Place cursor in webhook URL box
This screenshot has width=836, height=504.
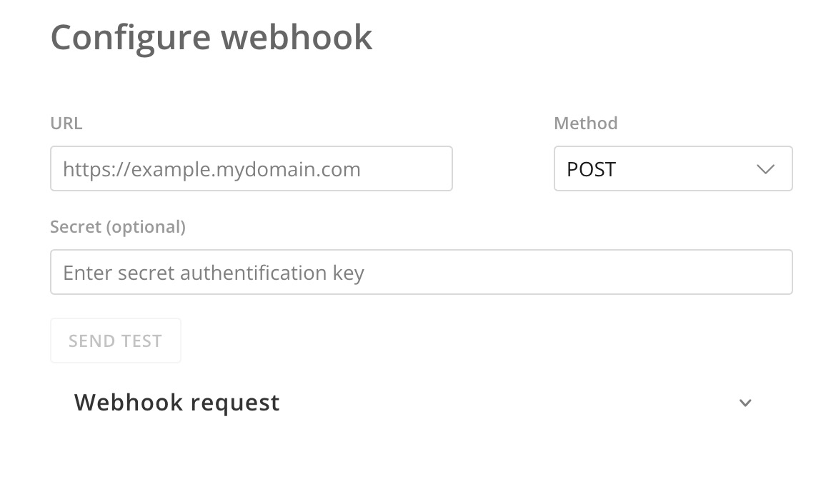251,168
